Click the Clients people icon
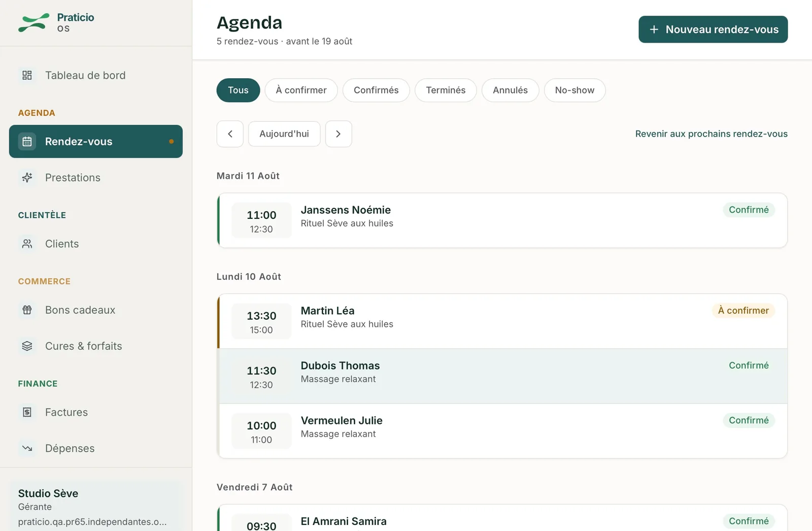Viewport: 812px width, 531px height. [x=27, y=244]
